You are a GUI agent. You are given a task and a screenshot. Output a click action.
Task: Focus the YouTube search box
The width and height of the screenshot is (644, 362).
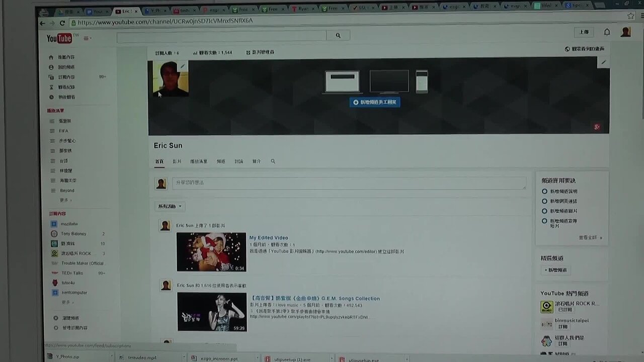[x=221, y=36]
